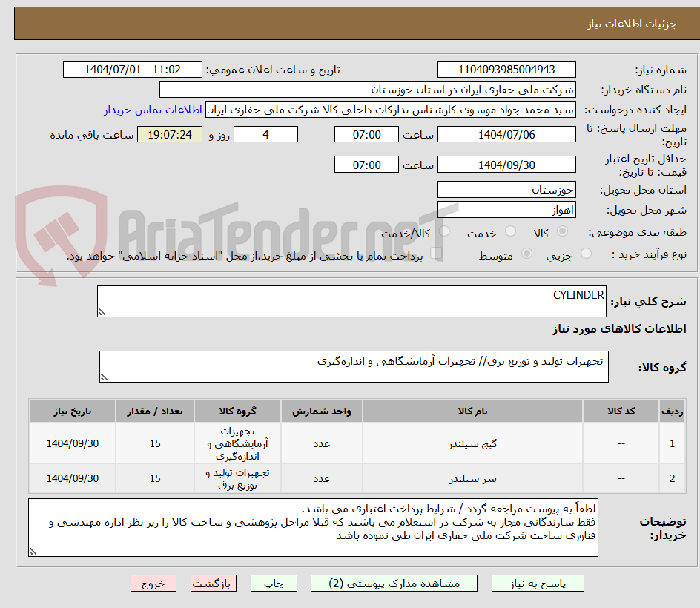Image resolution: width=700 pixels, height=608 pixels.
Task: Click quantity 15 in گیج سیلندر row
Action: pyautogui.click(x=155, y=443)
